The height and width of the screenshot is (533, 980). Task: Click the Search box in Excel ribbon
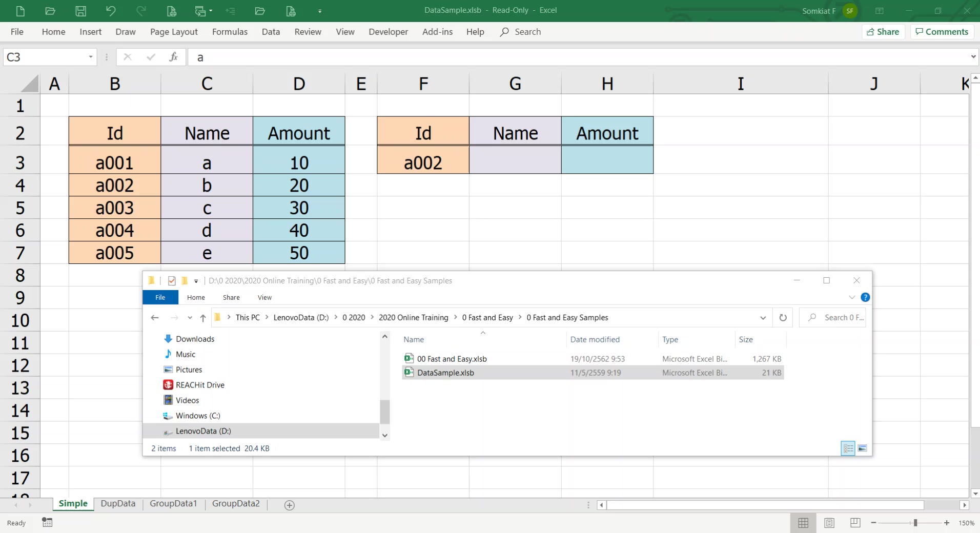(x=521, y=32)
